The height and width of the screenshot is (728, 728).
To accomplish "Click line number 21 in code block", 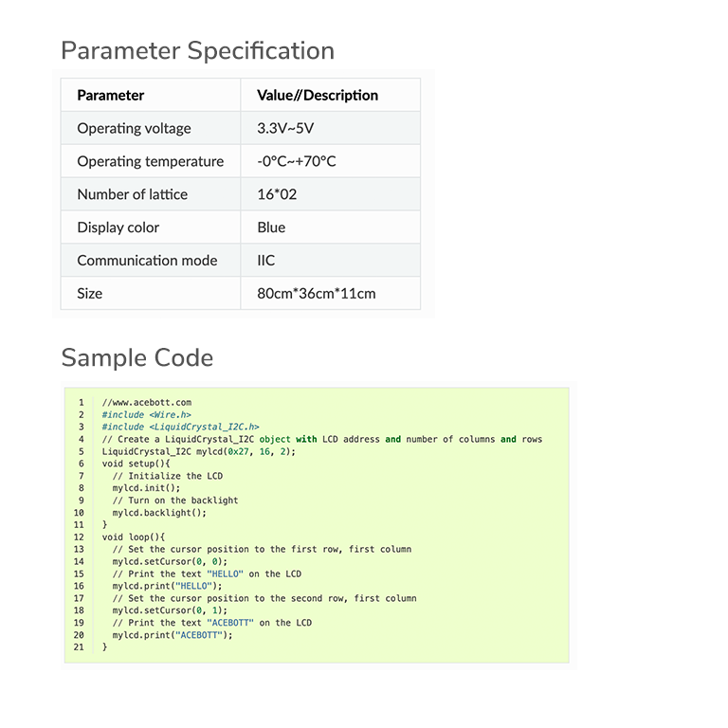I will (x=79, y=647).
